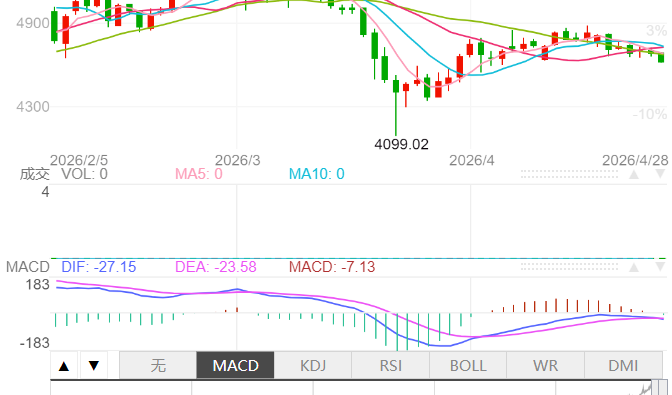Click the 2026/4 date axis label

pyautogui.click(x=471, y=160)
